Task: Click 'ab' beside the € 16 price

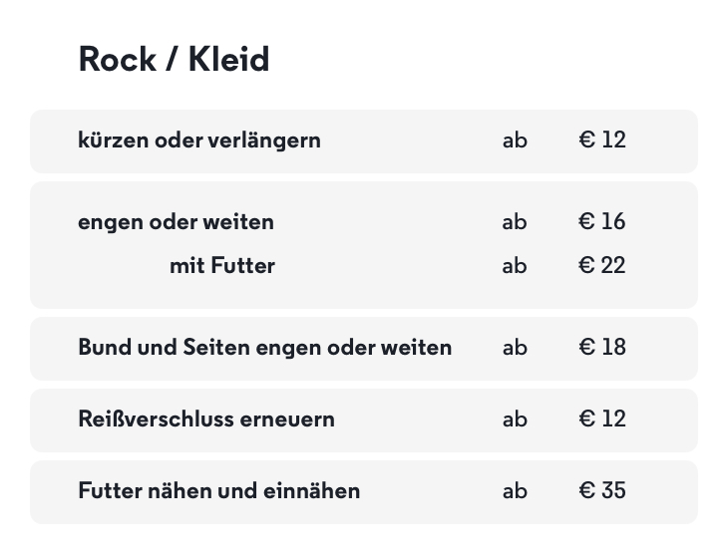Action: pyautogui.click(x=515, y=222)
